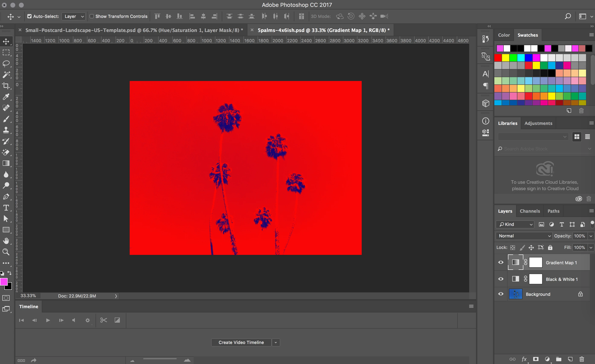Expand the layer Kind filter dropdown
The image size is (595, 364).
coord(515,224)
